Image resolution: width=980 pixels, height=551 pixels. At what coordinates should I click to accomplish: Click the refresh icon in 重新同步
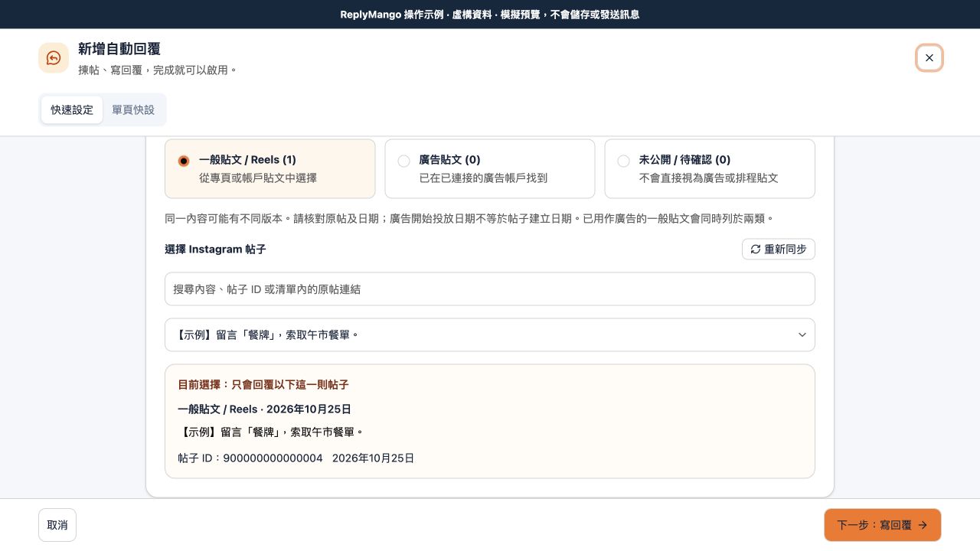click(x=756, y=249)
